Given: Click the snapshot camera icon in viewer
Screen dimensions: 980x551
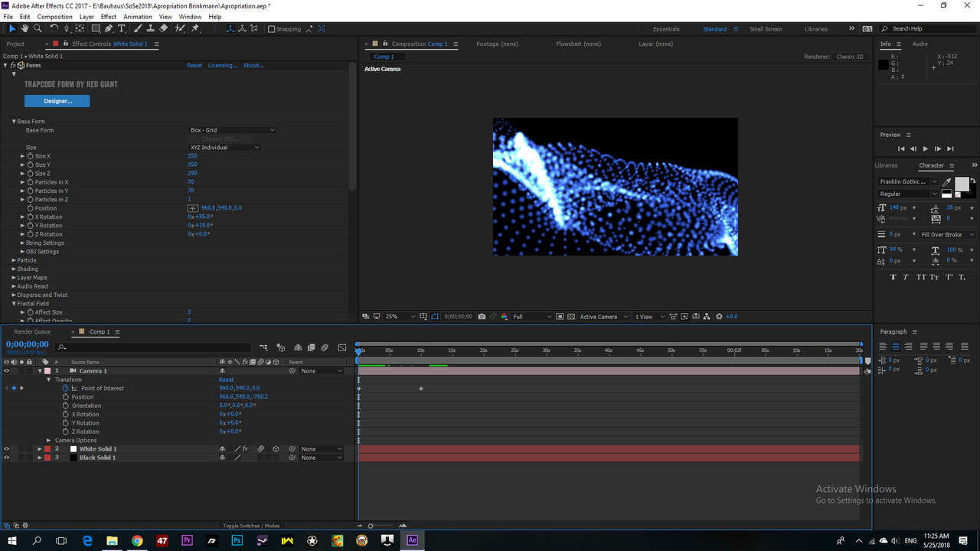Looking at the screenshot, I should pyautogui.click(x=482, y=316).
